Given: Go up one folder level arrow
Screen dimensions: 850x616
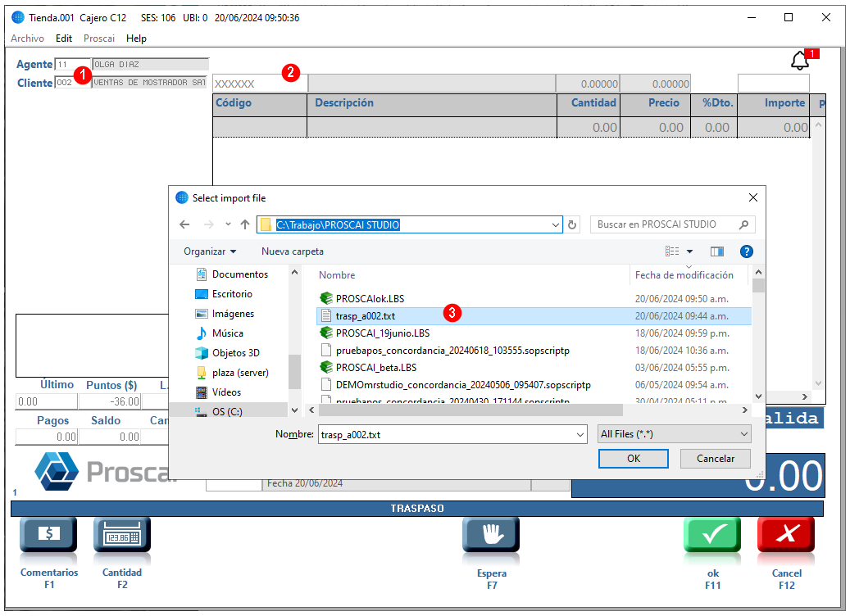Looking at the screenshot, I should (245, 224).
